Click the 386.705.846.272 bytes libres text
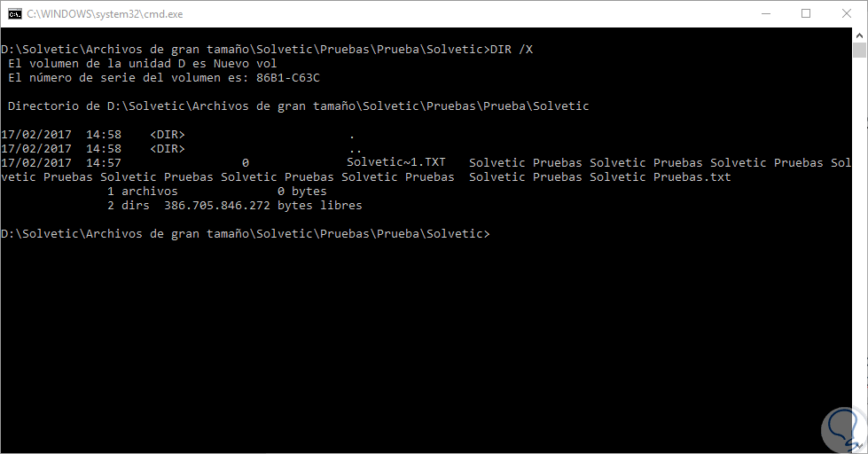 point(262,206)
